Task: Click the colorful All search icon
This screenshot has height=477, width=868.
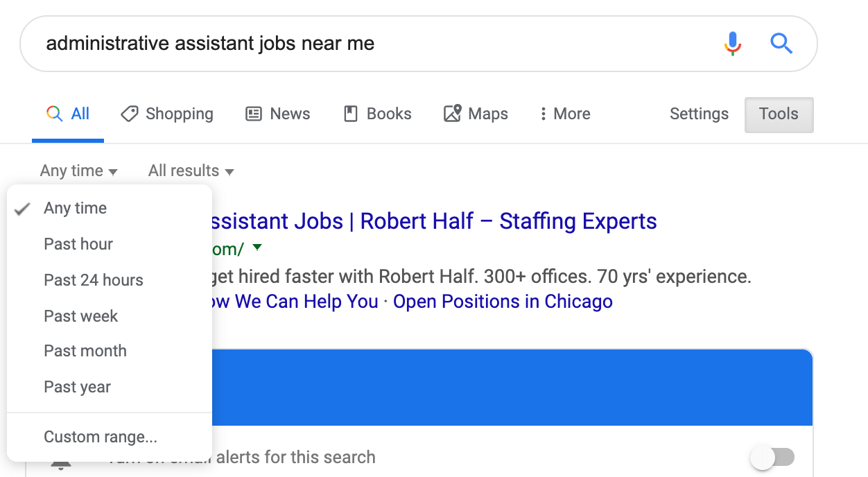Action: [54, 114]
